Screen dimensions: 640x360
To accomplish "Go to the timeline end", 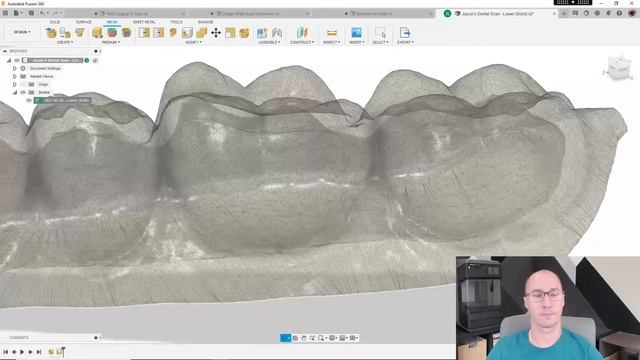I will pyautogui.click(x=39, y=351).
